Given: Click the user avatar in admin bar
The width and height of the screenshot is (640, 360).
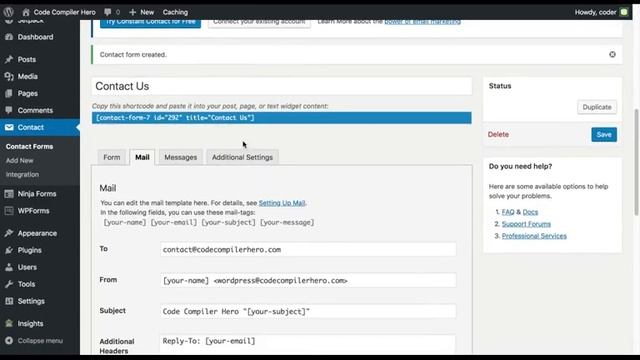Looking at the screenshot, I should click(x=624, y=12).
